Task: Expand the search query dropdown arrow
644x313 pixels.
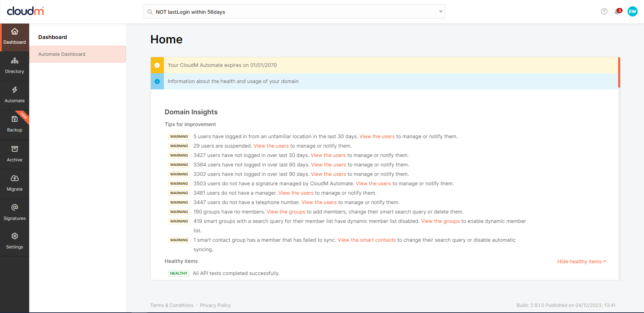Action: (x=441, y=12)
